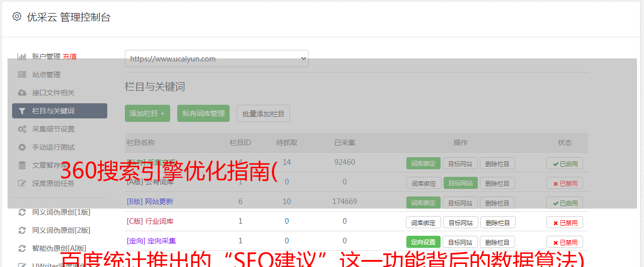The height and width of the screenshot is (267, 644).
Task: Open the [C版] 行业词库 link
Action: click(150, 221)
